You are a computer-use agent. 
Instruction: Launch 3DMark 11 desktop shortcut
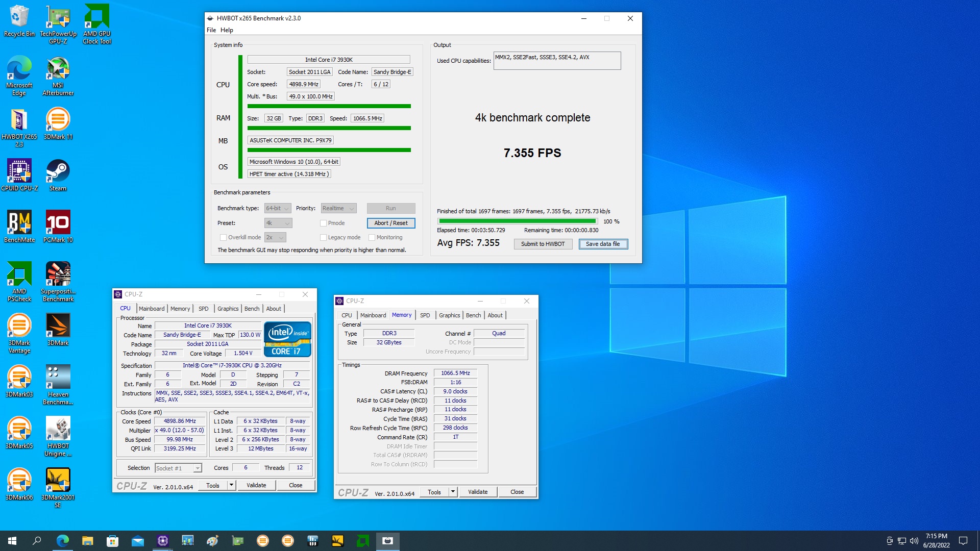58,123
